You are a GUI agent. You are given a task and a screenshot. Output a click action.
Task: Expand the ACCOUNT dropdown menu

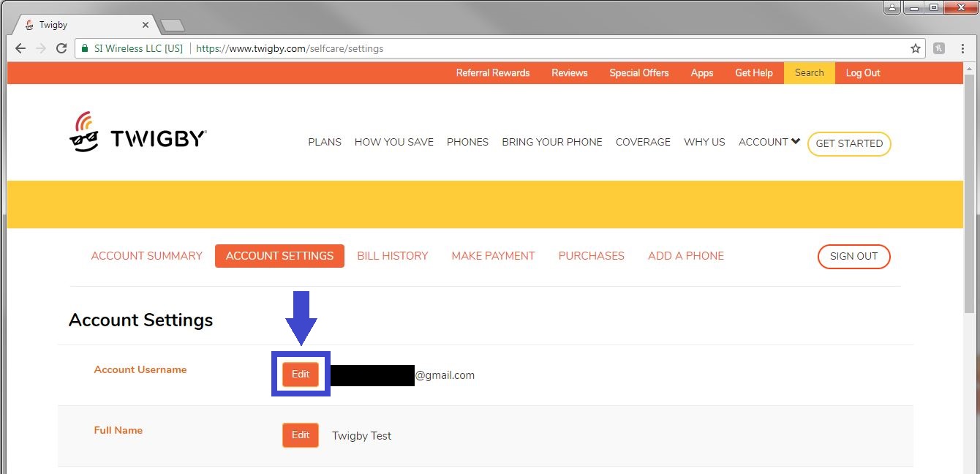pos(769,142)
